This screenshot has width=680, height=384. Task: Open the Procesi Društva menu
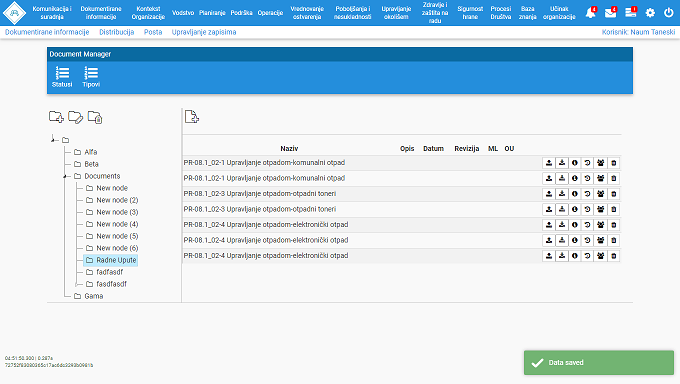tap(501, 13)
